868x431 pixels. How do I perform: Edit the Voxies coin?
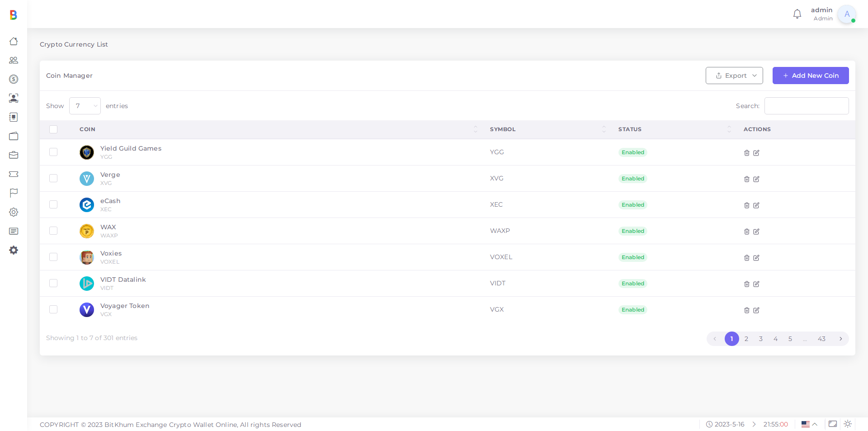[756, 258]
